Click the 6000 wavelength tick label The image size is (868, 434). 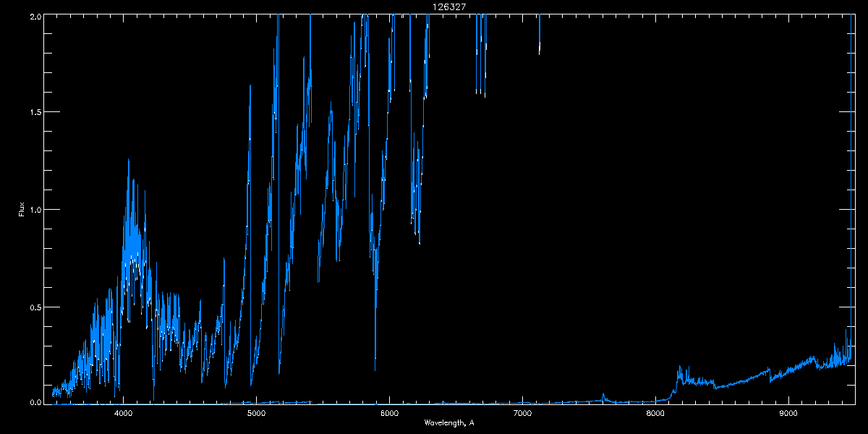[389, 413]
